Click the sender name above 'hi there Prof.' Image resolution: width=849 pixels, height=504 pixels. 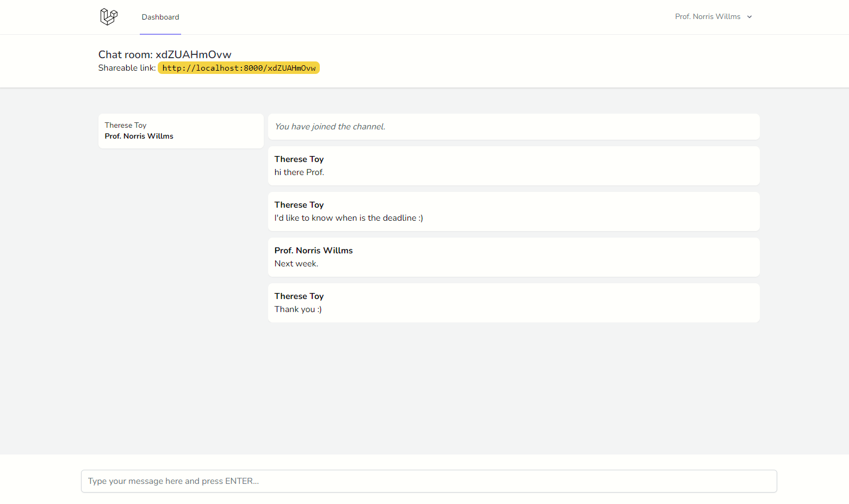[299, 159]
